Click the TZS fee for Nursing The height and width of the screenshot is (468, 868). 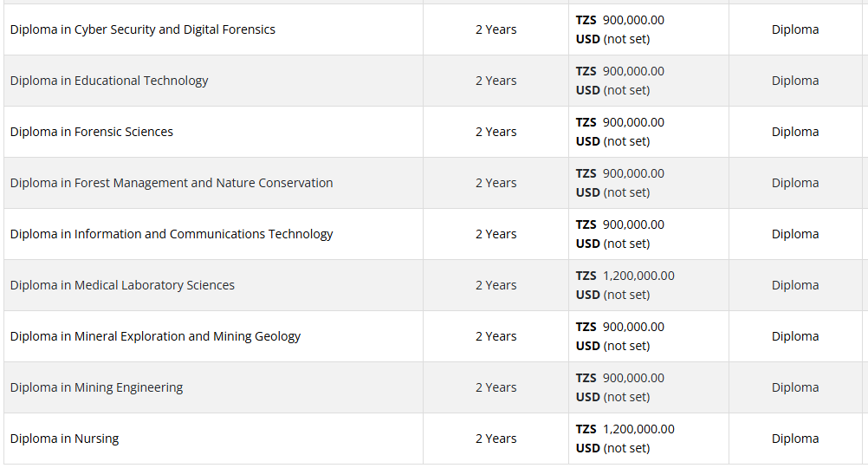pos(625,429)
